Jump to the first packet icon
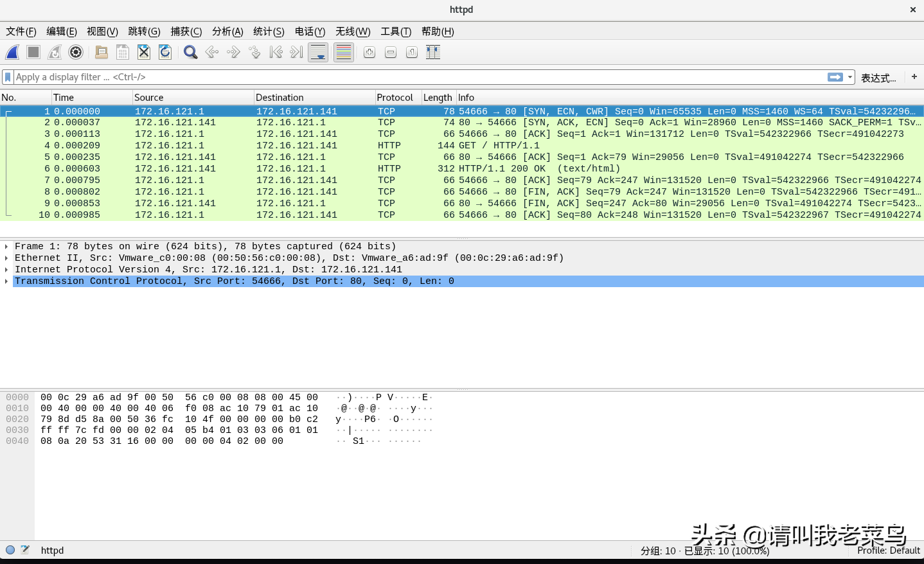This screenshot has width=924, height=564. 276,53
